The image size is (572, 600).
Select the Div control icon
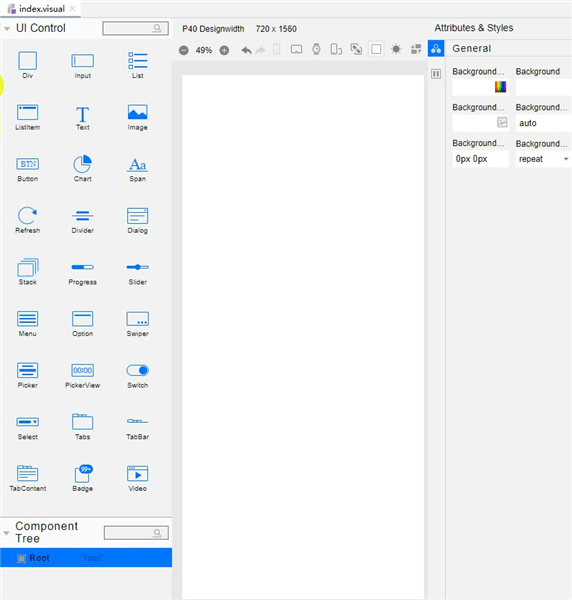28,61
